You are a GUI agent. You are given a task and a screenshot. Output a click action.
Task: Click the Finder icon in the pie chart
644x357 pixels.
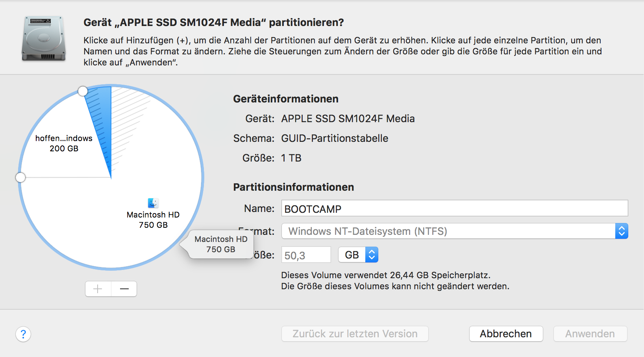point(153,203)
